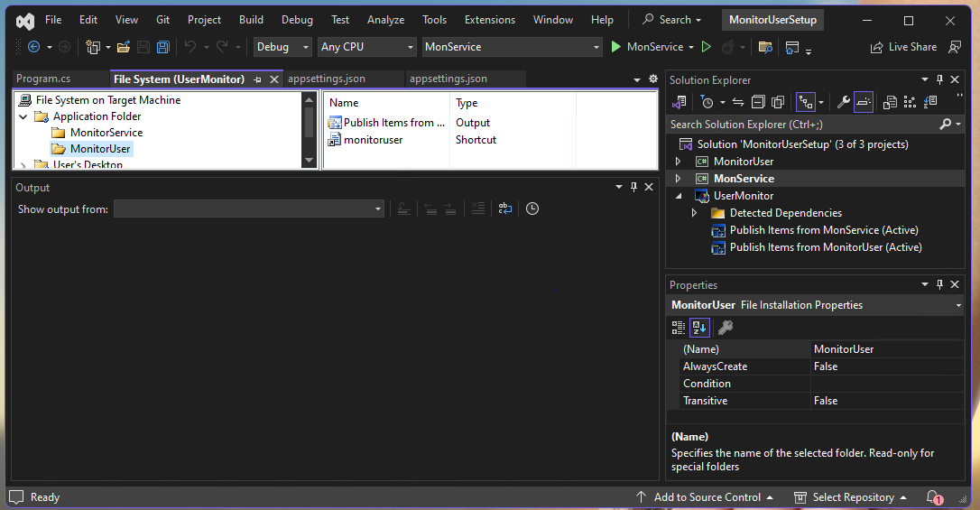Select the monitoruser shortcut item
980x510 pixels.
pos(373,140)
